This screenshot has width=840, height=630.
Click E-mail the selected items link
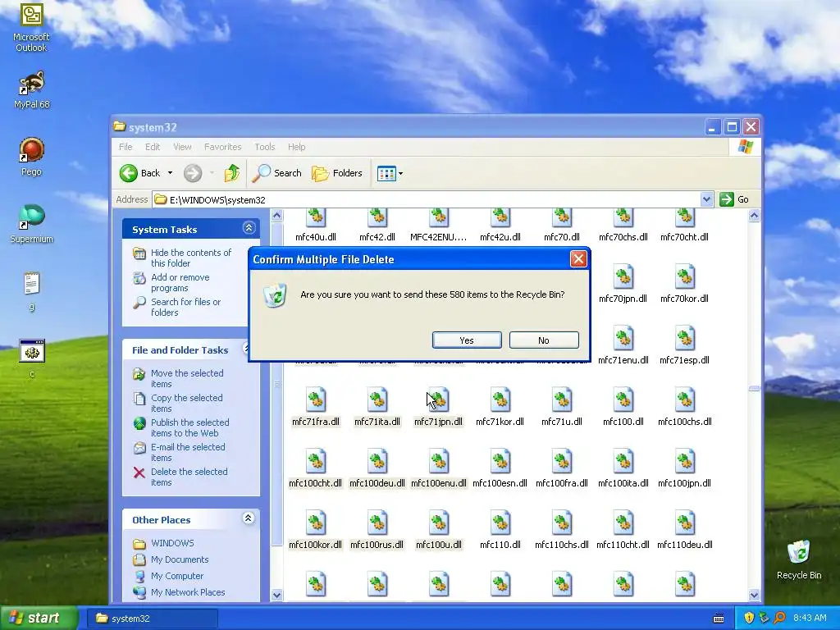pyautogui.click(x=188, y=452)
